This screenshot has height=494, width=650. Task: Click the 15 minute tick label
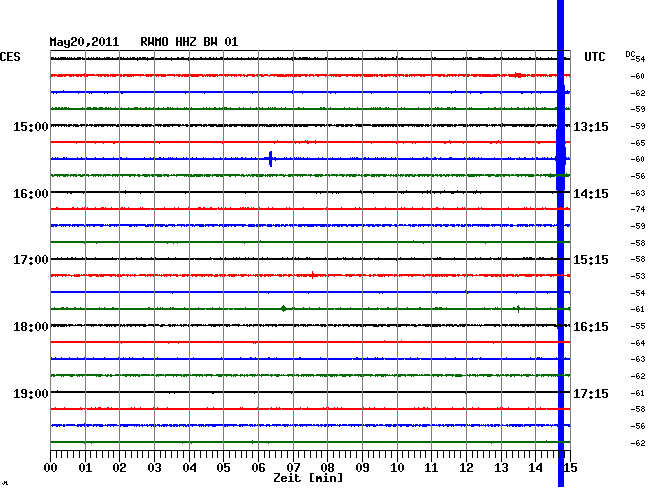570,468
